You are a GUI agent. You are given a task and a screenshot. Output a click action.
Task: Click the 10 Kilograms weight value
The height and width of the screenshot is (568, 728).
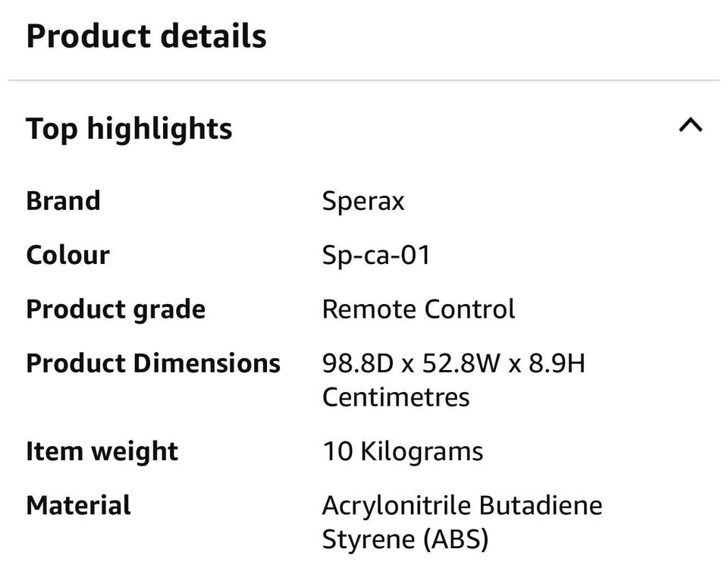click(403, 451)
